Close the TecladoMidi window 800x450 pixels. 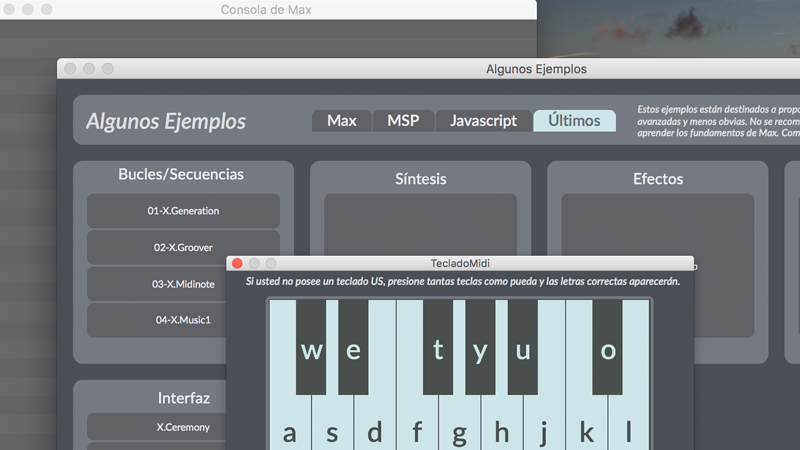(237, 263)
